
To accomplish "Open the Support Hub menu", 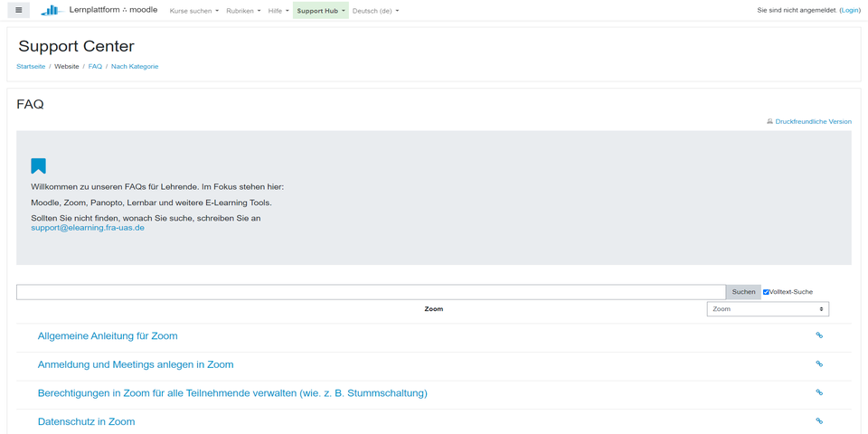I will click(x=321, y=11).
